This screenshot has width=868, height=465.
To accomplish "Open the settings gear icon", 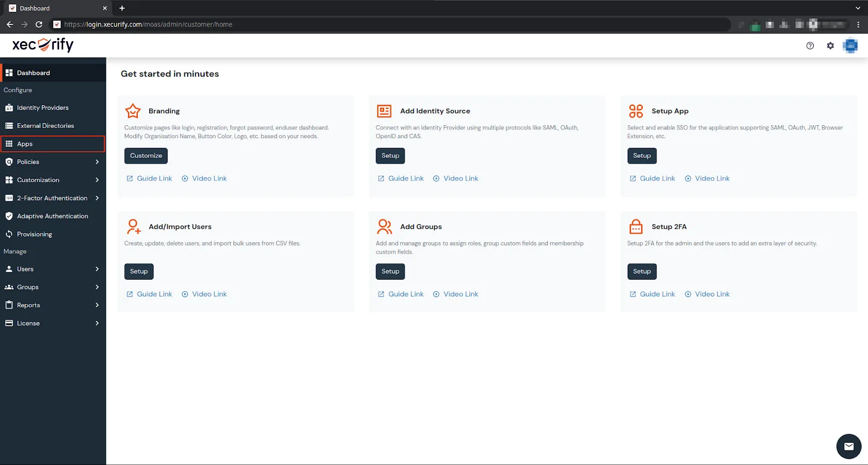I will tap(830, 46).
